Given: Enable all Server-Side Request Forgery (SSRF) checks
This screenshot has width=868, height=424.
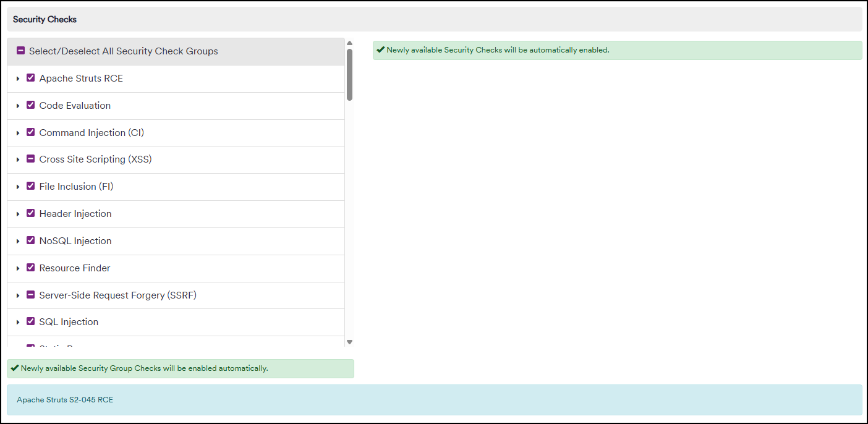Looking at the screenshot, I should point(30,295).
